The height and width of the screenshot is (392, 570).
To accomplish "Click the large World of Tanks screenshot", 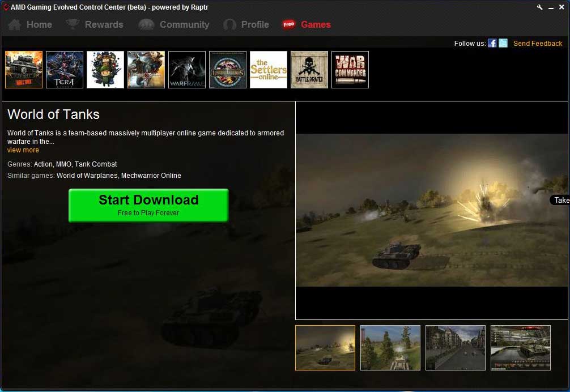I will (432, 210).
